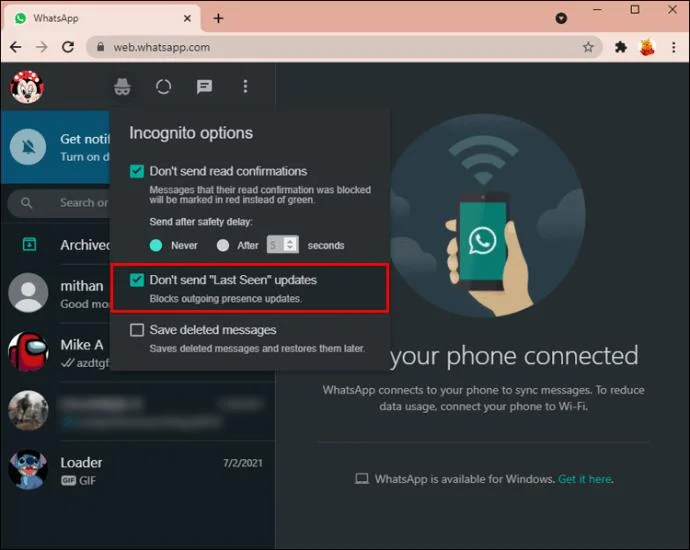Image resolution: width=690 pixels, height=550 pixels.
Task: Open the Loader chat
Action: (x=138, y=470)
